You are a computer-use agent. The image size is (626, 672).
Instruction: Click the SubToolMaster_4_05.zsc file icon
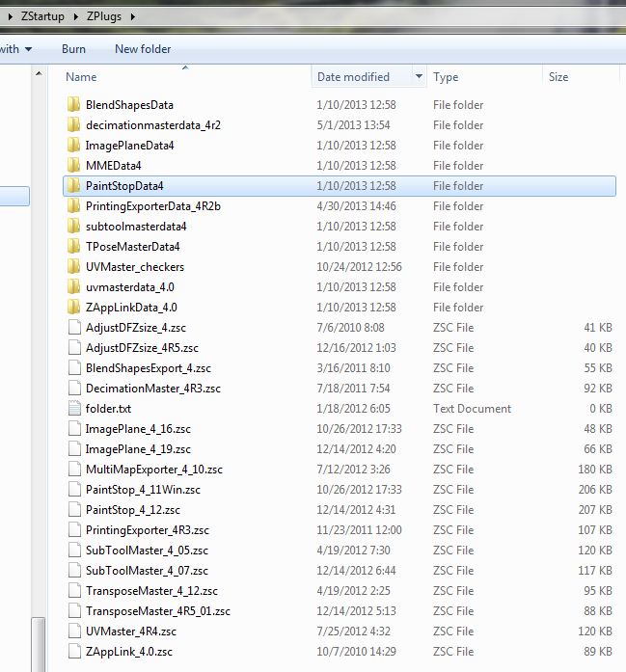(74, 550)
